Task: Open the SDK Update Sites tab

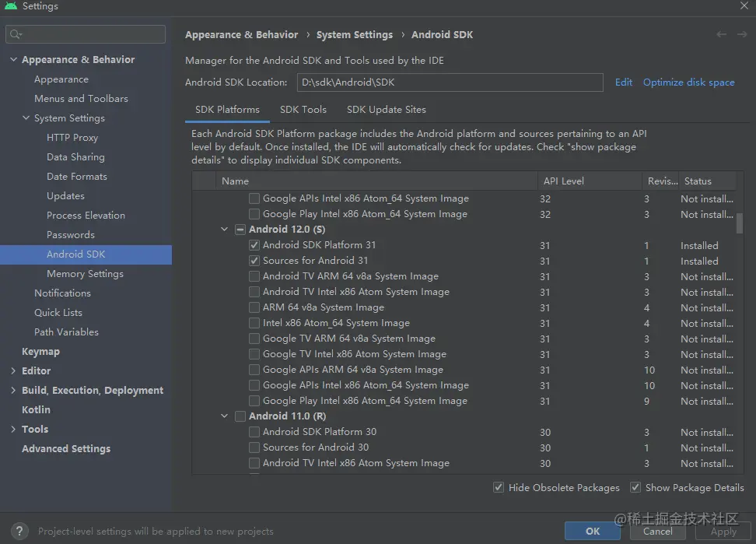Action: 387,110
